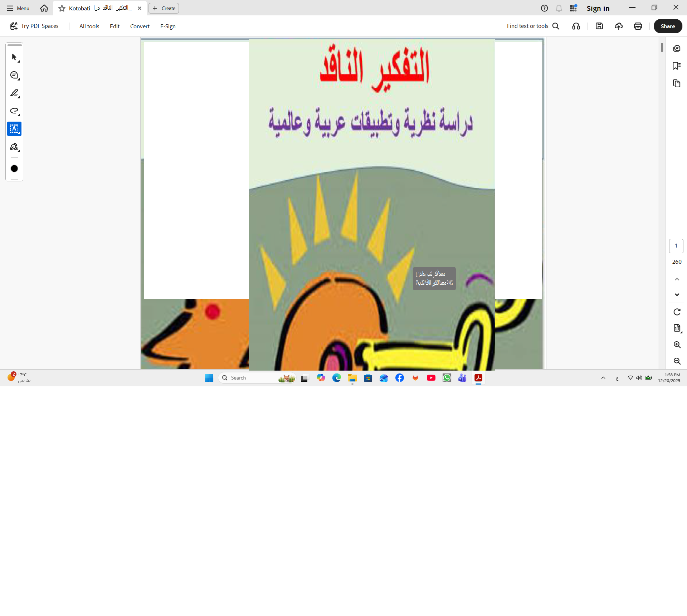Open the black color swatch picker
687x616 pixels.
(x=14, y=168)
